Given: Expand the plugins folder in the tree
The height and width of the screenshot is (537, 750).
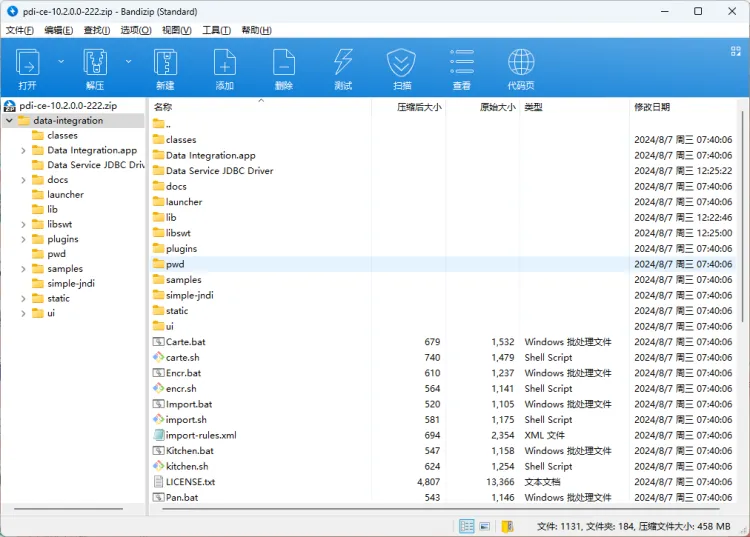Looking at the screenshot, I should pos(23,239).
